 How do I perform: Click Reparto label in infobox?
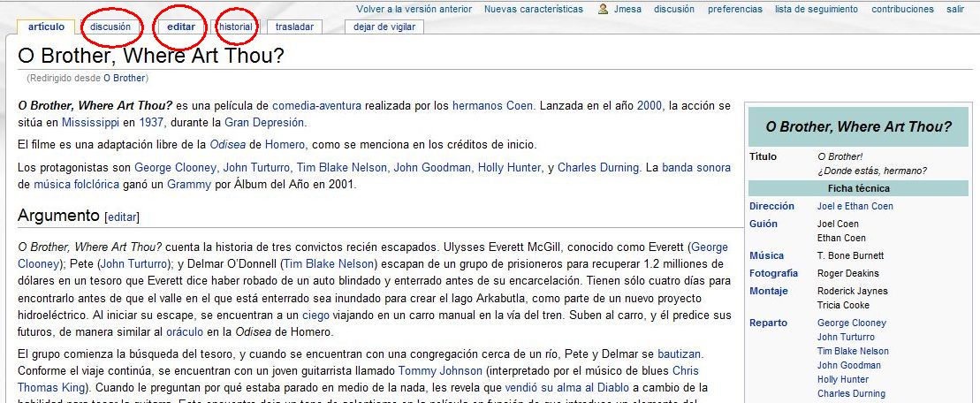pyautogui.click(x=768, y=323)
